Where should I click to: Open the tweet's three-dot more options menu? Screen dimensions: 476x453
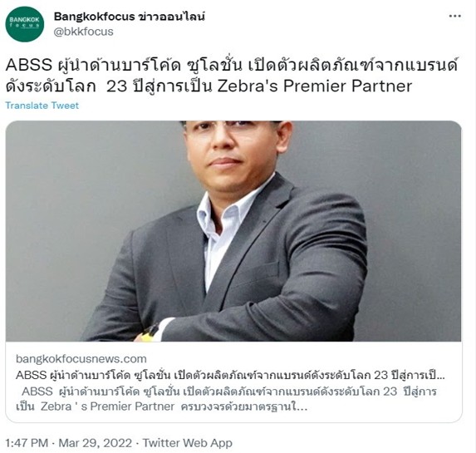(x=454, y=17)
